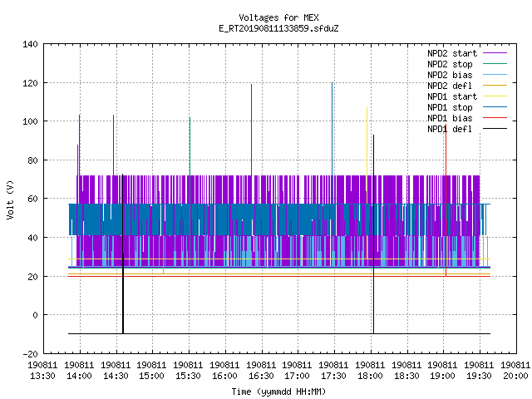Click the x-axis tick label 19:30

tap(479, 376)
